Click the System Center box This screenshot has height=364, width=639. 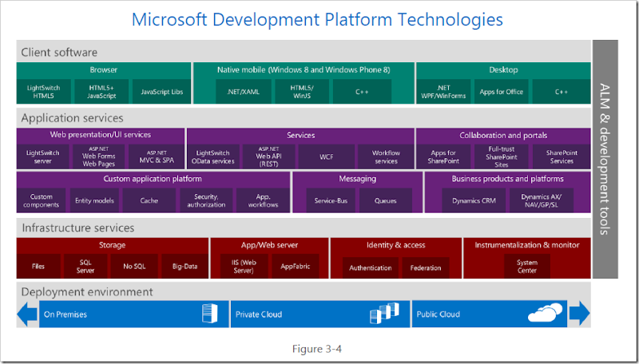click(527, 267)
